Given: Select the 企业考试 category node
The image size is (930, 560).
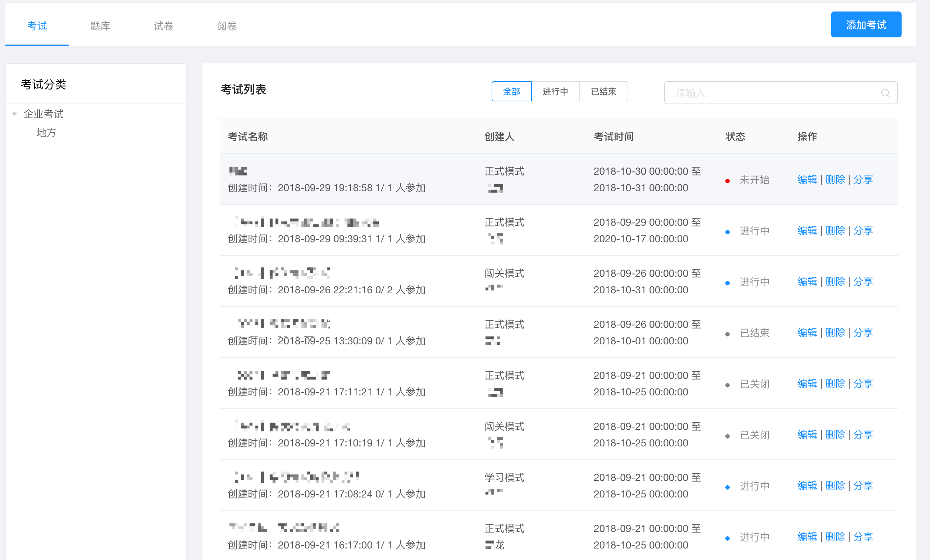Looking at the screenshot, I should (44, 114).
